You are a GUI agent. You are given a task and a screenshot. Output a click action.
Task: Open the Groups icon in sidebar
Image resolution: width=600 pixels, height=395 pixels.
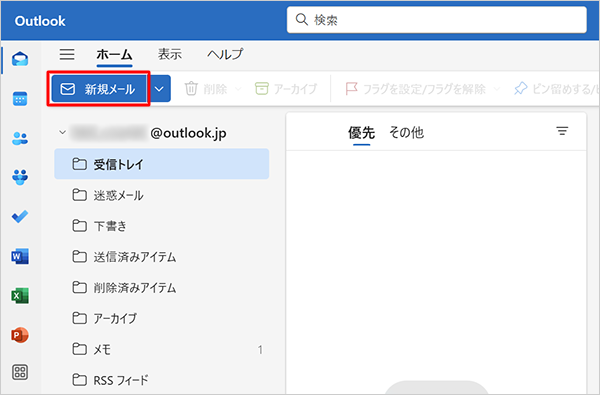tap(20, 178)
